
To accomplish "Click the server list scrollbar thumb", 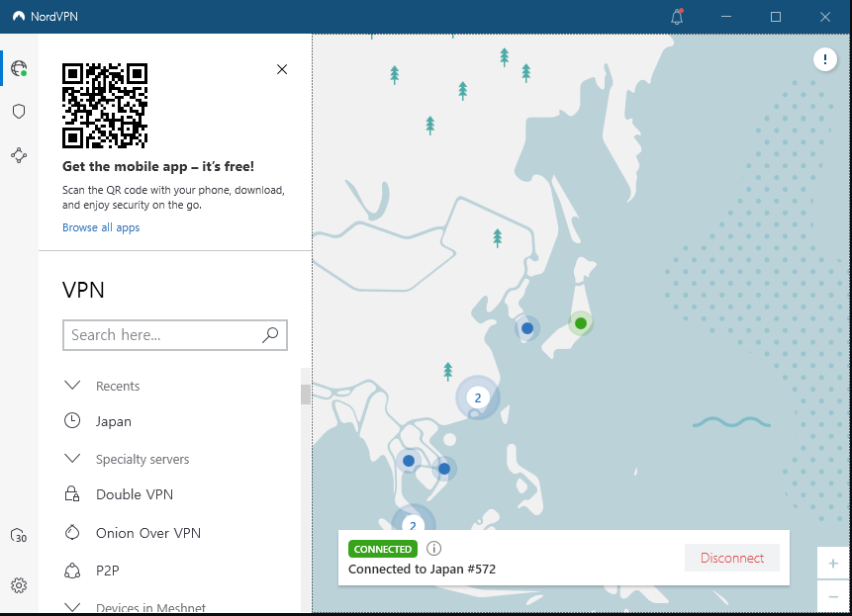I will tap(306, 395).
